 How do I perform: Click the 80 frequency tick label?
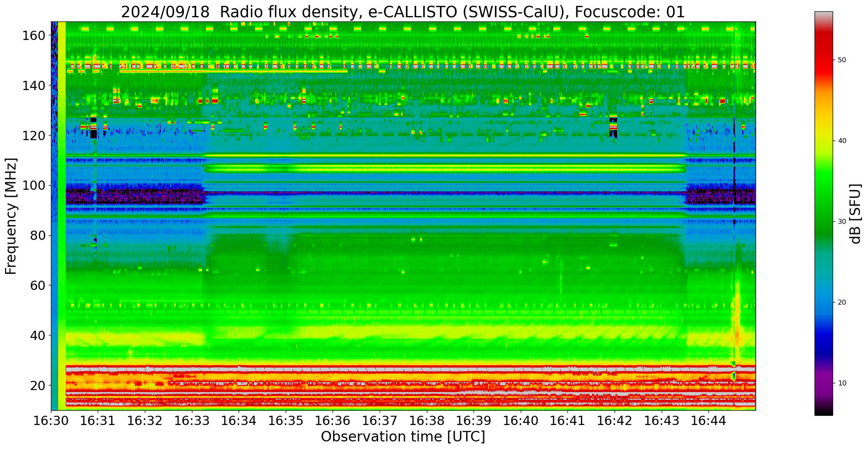(37, 236)
